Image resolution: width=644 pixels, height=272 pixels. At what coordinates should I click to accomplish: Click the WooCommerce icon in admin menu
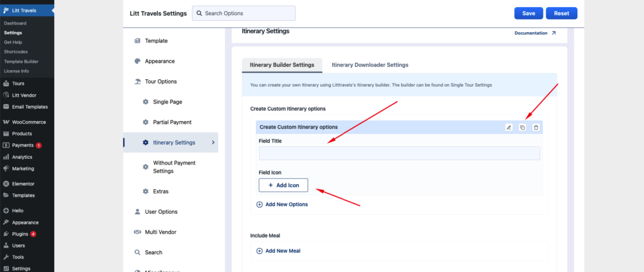pyautogui.click(x=6, y=122)
